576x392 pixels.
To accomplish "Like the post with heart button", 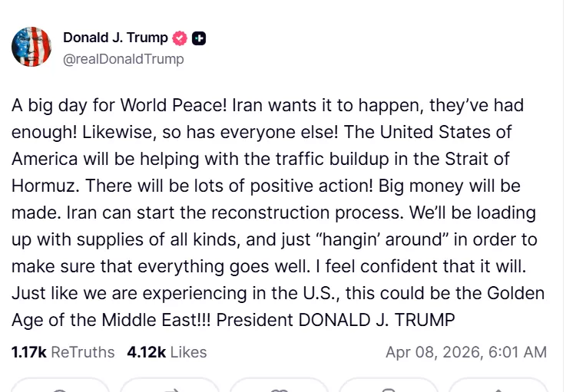I will point(279,387).
